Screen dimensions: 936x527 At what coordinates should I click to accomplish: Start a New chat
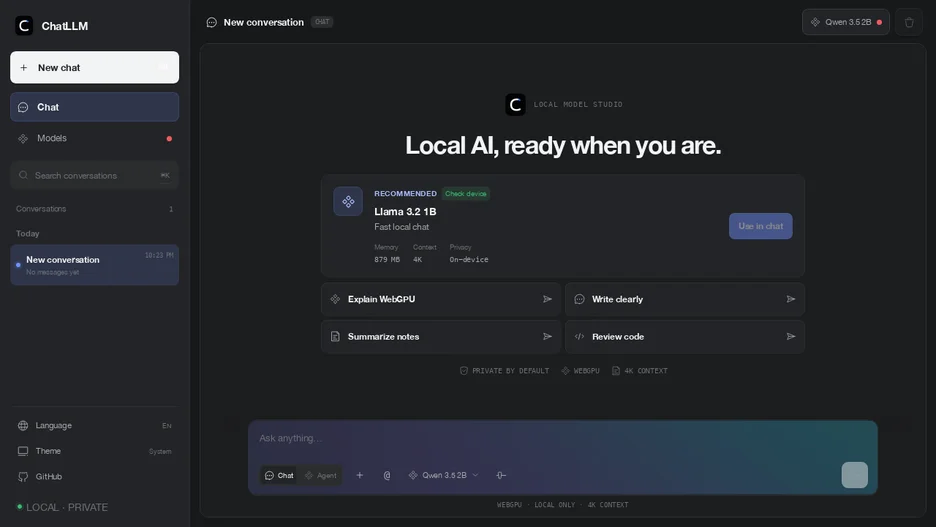coord(94,67)
